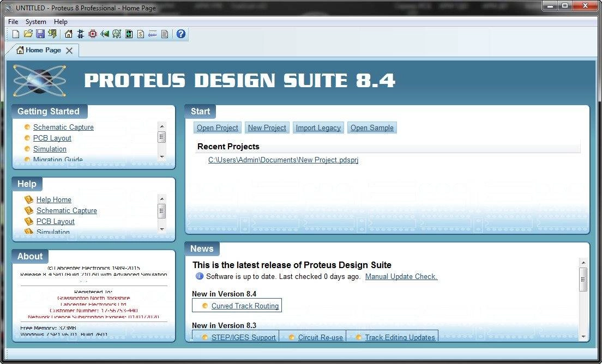The width and height of the screenshot is (602, 364).
Task: Click Help panel scrollbar up arrow
Action: 161,199
